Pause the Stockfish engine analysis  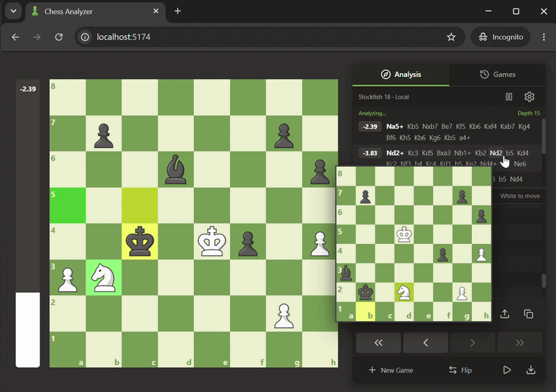click(509, 97)
